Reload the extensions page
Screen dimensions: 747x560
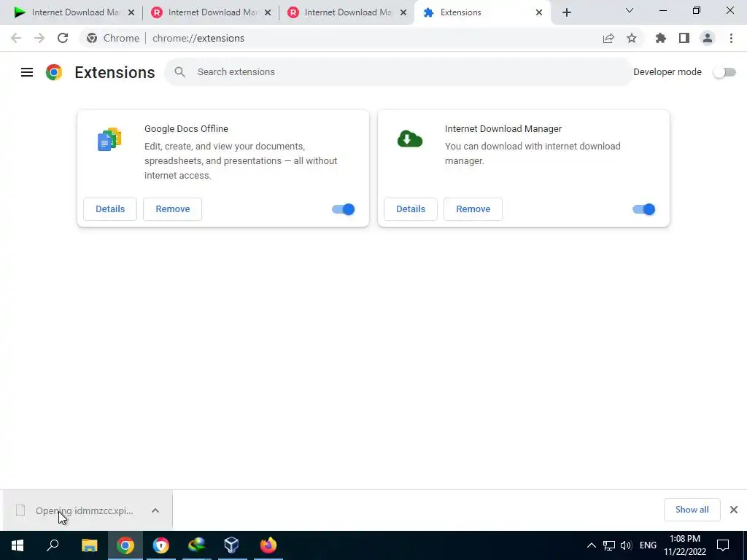(63, 38)
